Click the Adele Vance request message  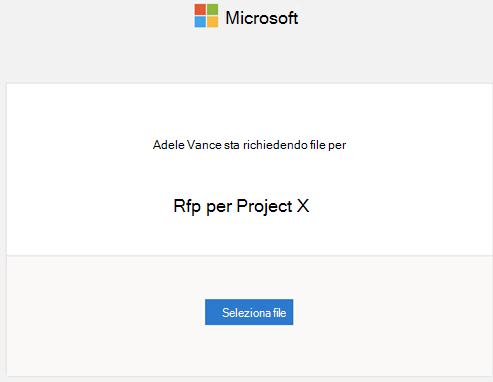(249, 145)
